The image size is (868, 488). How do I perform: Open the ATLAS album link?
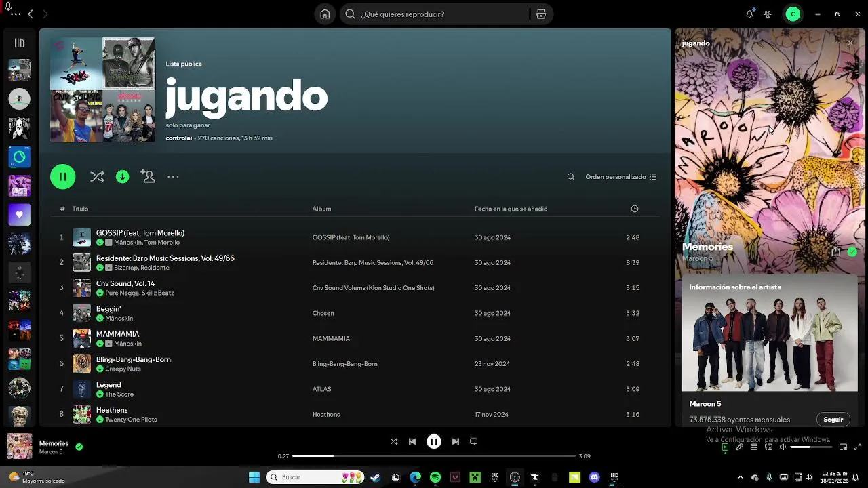321,389
